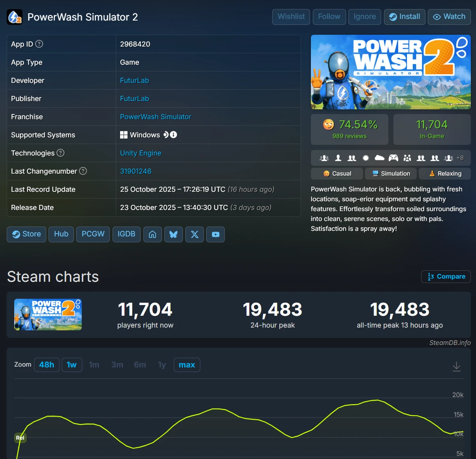This screenshot has width=476, height=459.
Task: Open the X social media link
Action: coord(195,234)
